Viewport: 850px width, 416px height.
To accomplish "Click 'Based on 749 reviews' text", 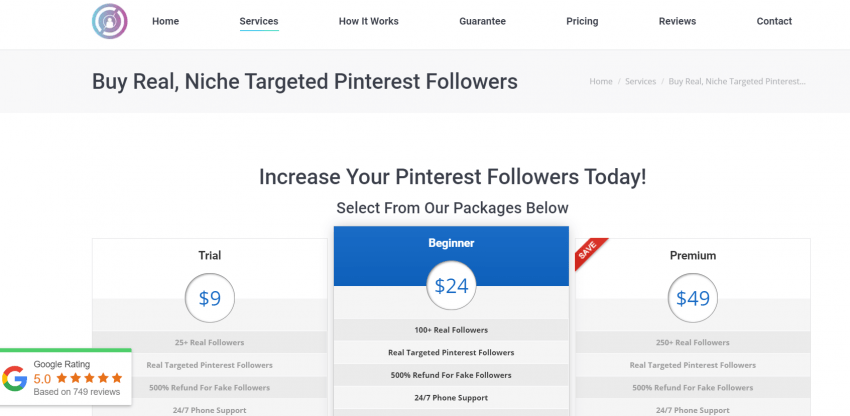I will pyautogui.click(x=76, y=392).
